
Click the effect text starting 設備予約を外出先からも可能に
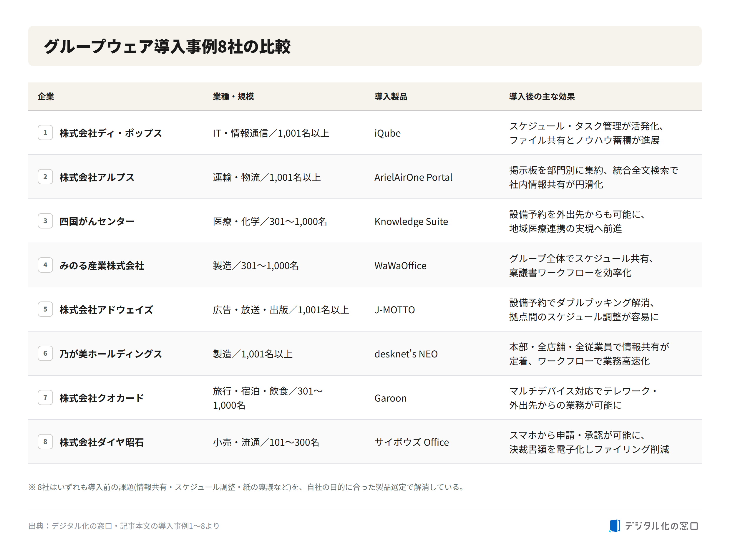578,221
